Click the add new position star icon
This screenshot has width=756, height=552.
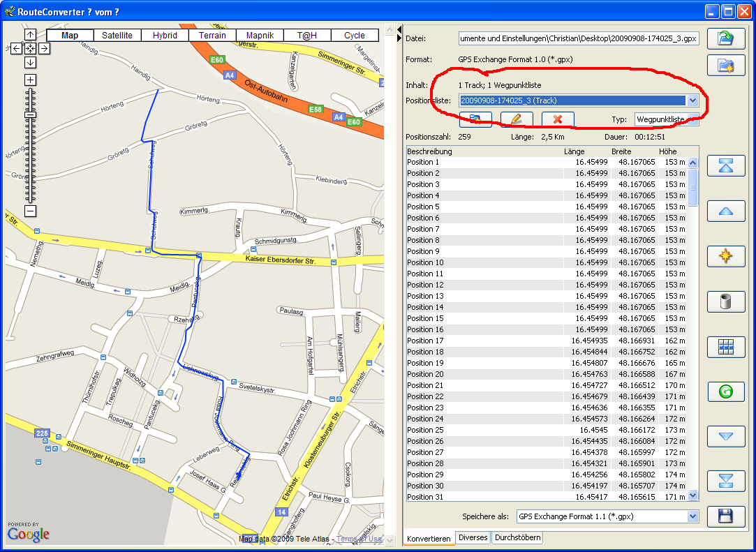(726, 256)
